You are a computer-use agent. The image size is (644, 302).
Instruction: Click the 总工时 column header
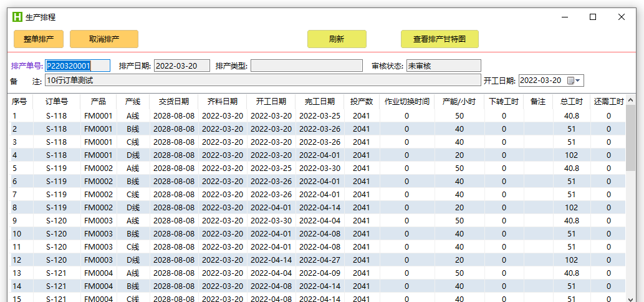(571, 102)
